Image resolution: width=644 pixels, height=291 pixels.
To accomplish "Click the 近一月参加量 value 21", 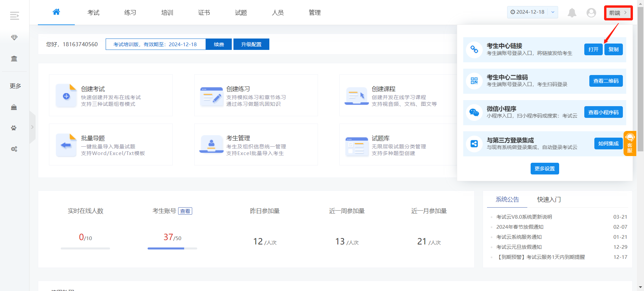I will point(422,241).
